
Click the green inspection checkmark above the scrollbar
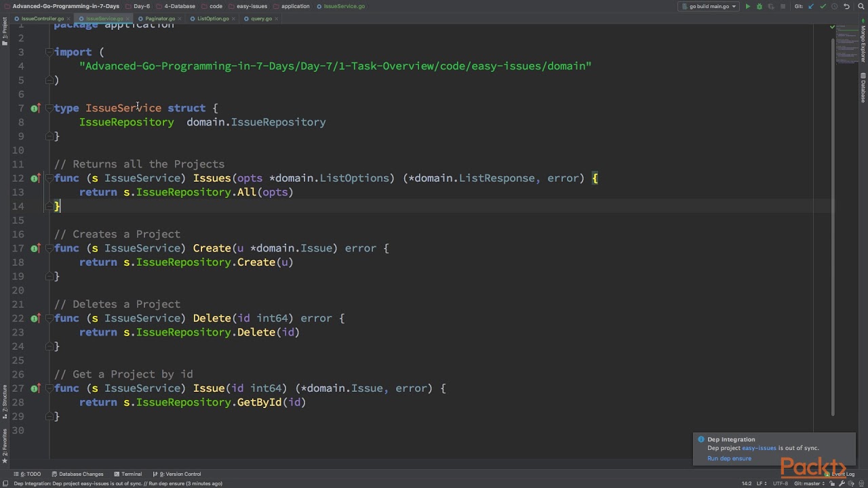[832, 27]
